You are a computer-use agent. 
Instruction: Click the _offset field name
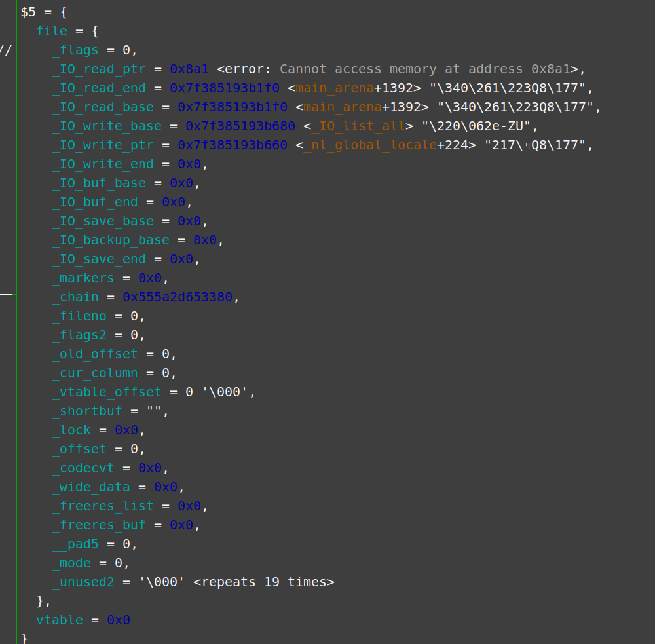click(79, 449)
